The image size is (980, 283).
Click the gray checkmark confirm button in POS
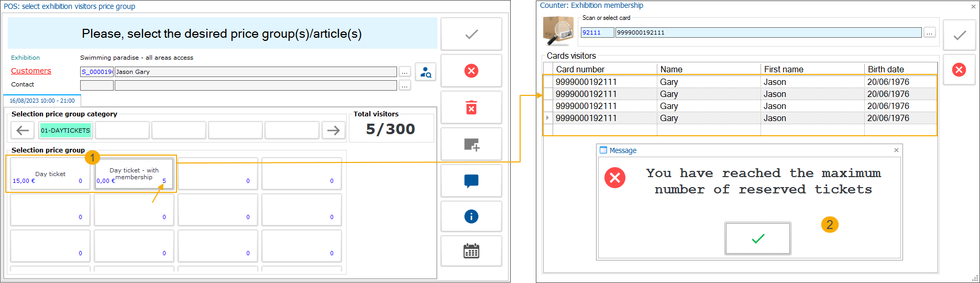[471, 35]
